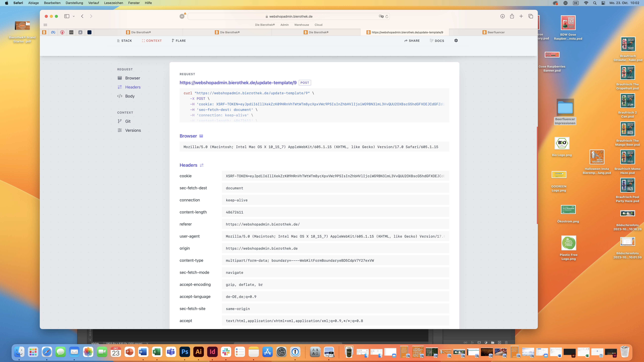The image size is (644, 362).
Task: Open Die Bierothek® bookmark in favorites bar
Action: [265, 25]
